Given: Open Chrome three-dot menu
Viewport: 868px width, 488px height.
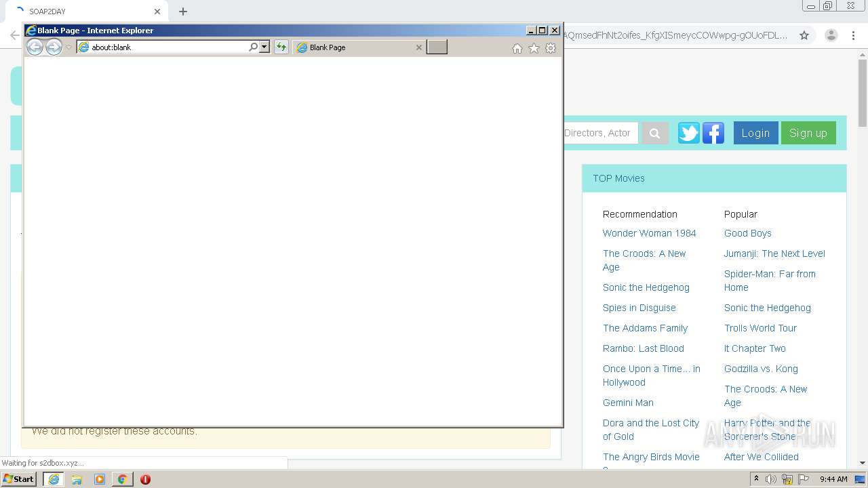Looking at the screenshot, I should point(853,35).
